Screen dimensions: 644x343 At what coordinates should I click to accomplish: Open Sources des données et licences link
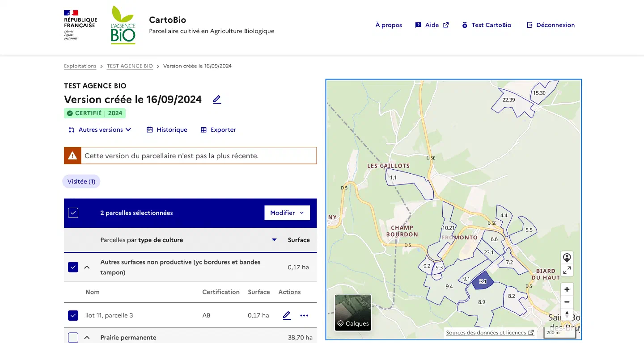coord(490,333)
